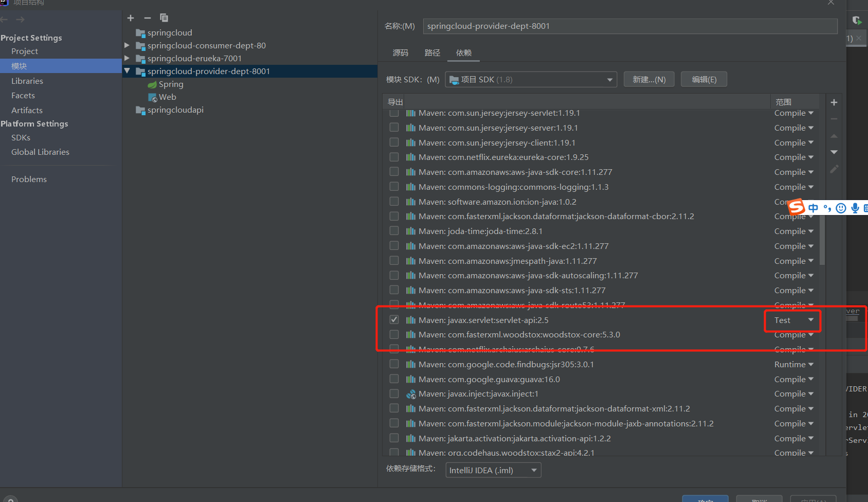The width and height of the screenshot is (868, 502).
Task: Open Problems settings item
Action: tap(29, 180)
